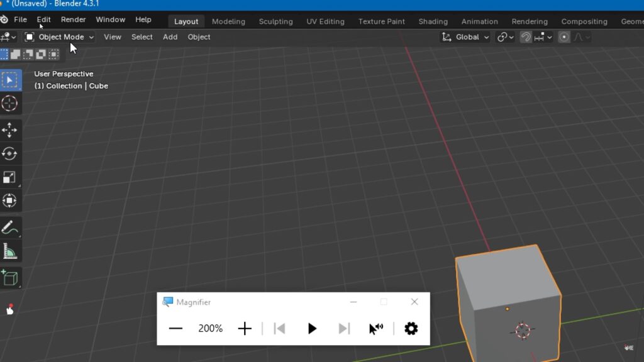Open the editor type dropdown
The width and height of the screenshot is (644, 362).
(8, 37)
